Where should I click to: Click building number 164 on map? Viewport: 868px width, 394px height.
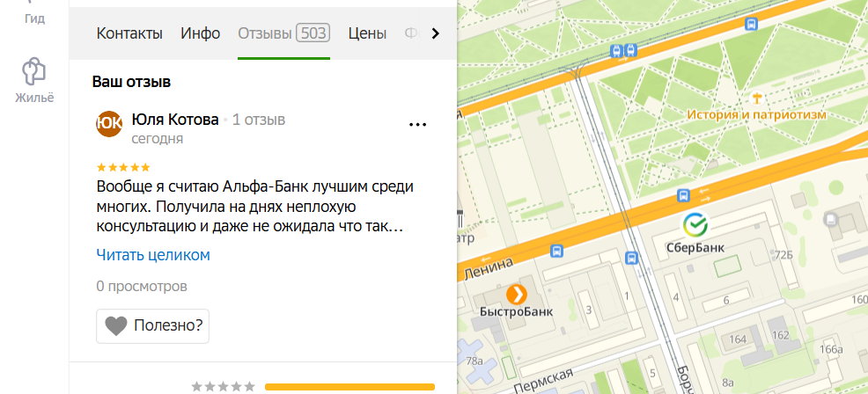click(x=738, y=339)
